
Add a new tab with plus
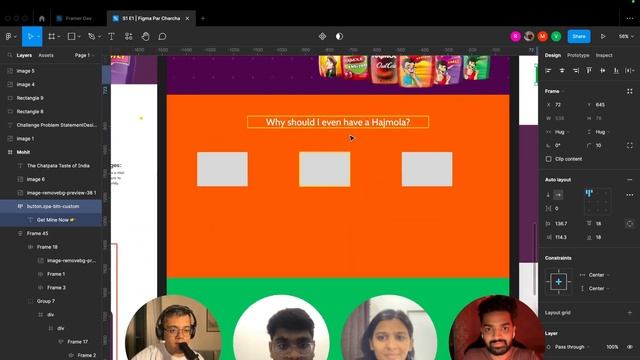point(203,18)
